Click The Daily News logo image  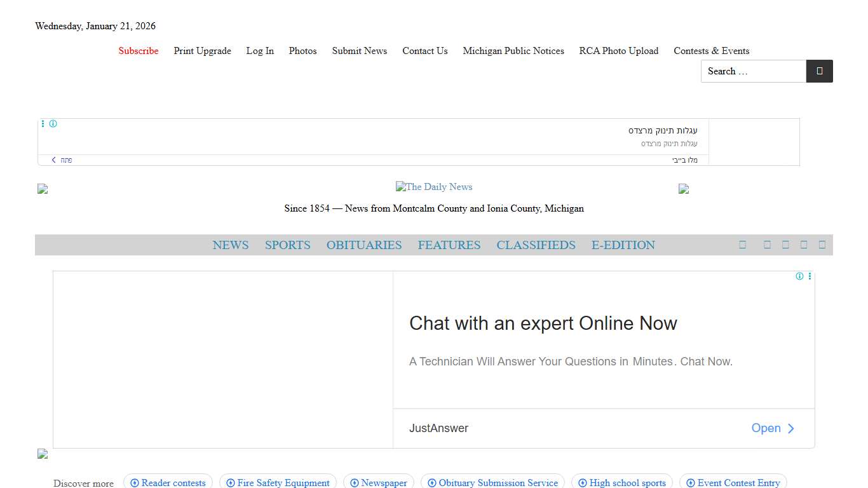pyautogui.click(x=434, y=187)
